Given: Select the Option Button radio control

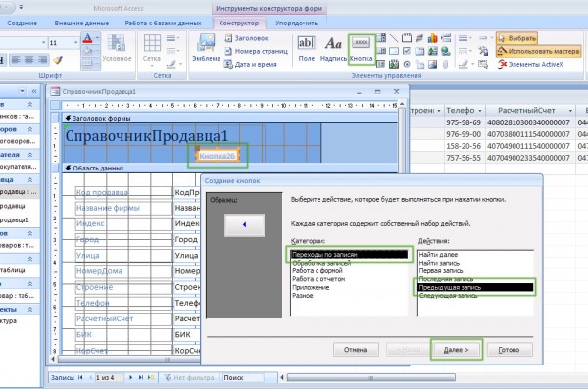Looking at the screenshot, I should 407,64.
